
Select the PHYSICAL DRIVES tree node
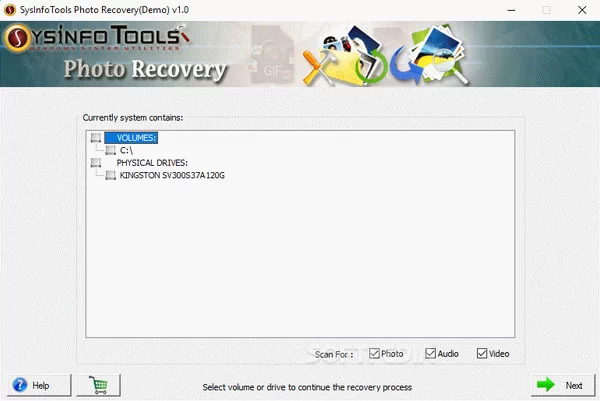152,163
